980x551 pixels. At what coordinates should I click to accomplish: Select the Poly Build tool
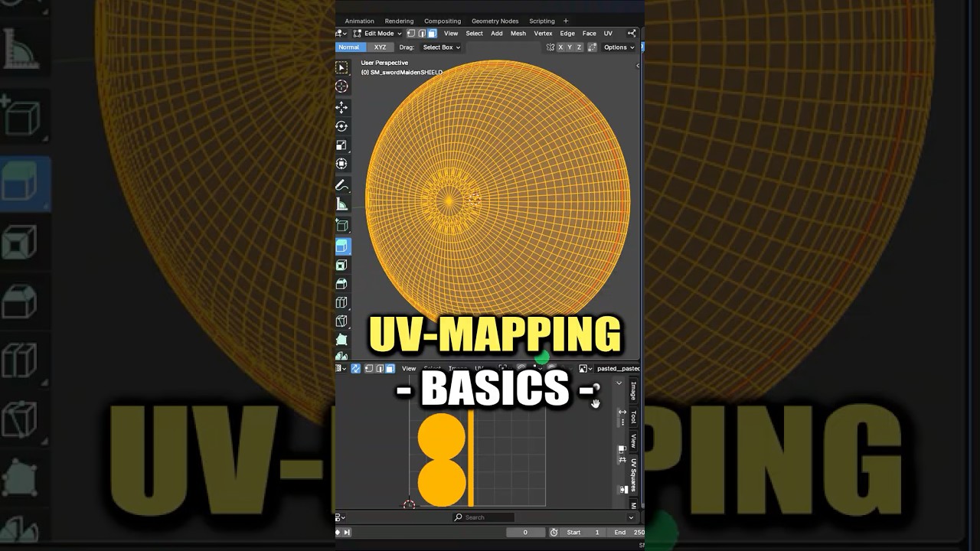tap(342, 340)
